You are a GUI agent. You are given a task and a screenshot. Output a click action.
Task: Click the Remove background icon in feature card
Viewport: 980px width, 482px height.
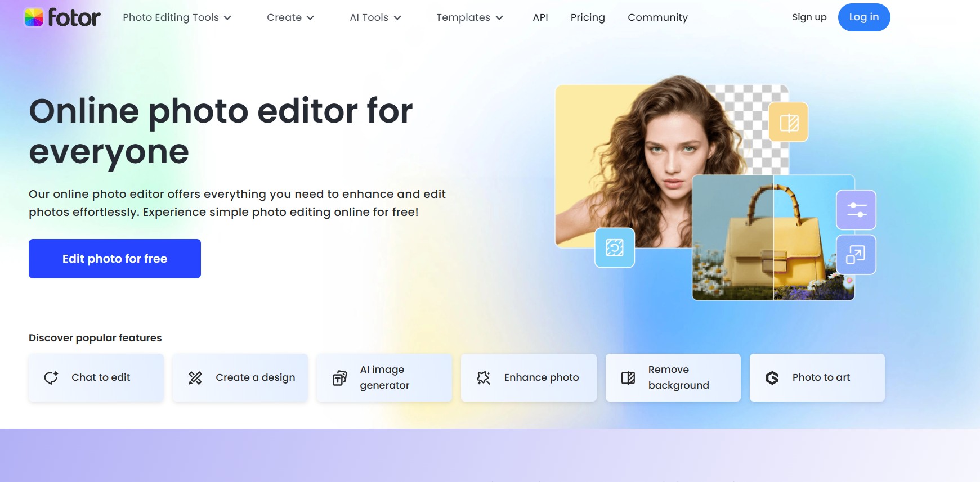[x=628, y=378]
